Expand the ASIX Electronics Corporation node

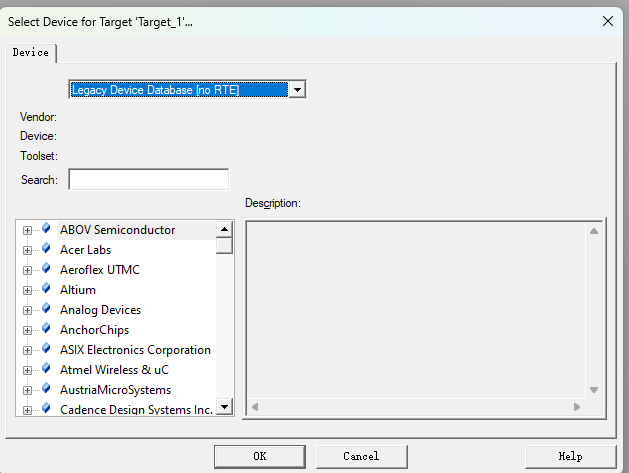pyautogui.click(x=27, y=350)
